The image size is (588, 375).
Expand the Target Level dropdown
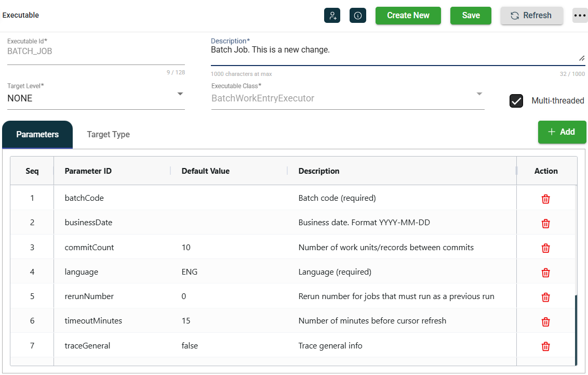point(180,94)
